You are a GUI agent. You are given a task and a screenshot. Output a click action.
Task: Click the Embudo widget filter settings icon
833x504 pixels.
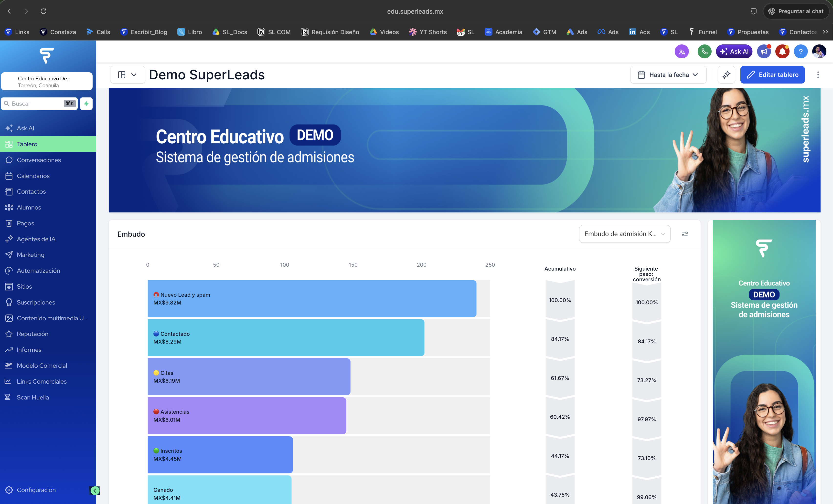684,234
